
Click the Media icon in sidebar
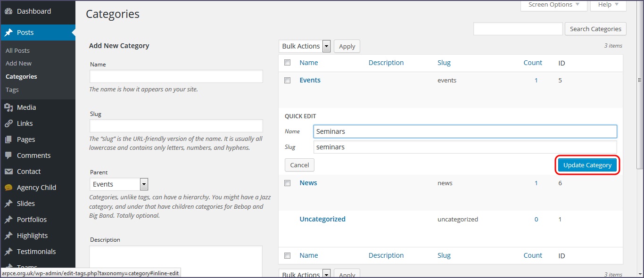click(8, 107)
